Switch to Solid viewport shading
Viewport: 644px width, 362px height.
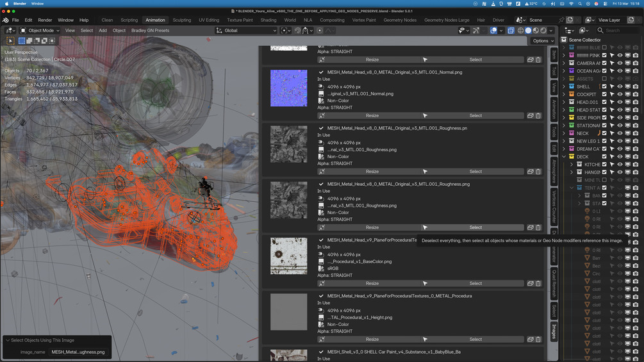(x=528, y=30)
